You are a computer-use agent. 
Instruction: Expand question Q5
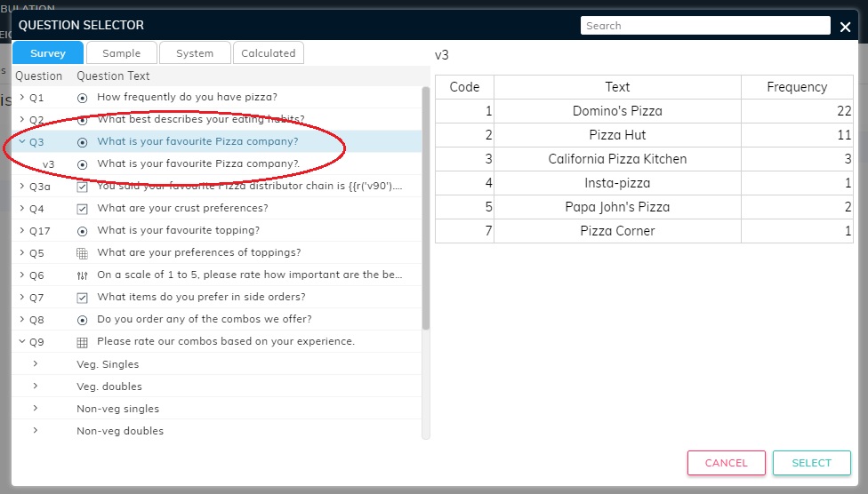coord(22,252)
